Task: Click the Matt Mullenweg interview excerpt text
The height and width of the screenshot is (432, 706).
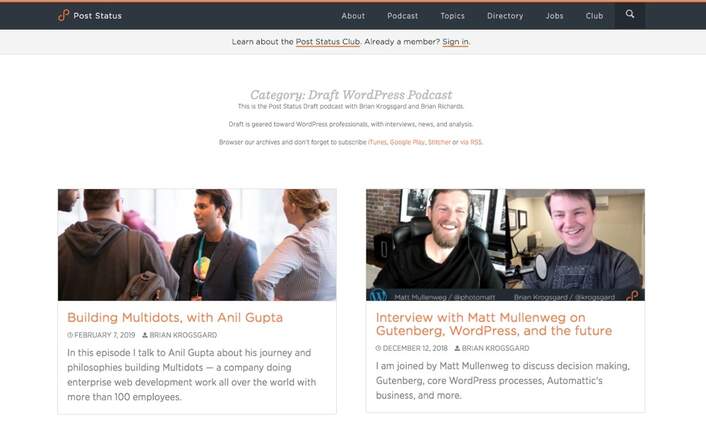Action: point(502,381)
